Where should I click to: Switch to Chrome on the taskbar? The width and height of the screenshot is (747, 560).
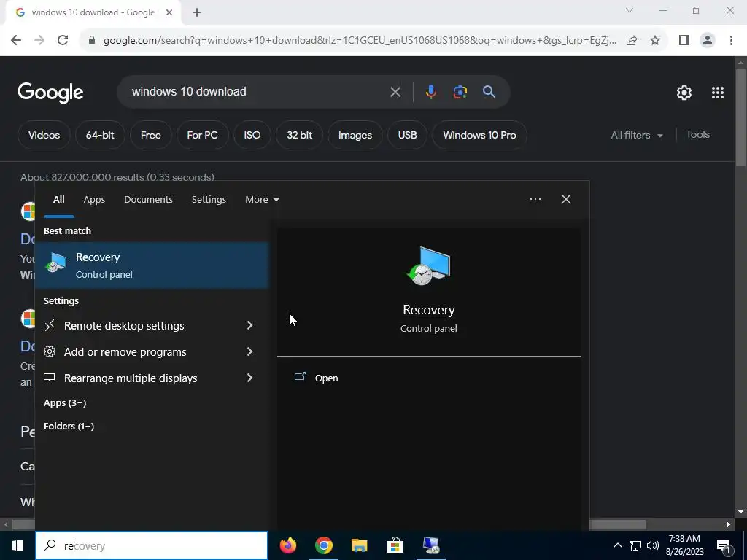coord(323,545)
